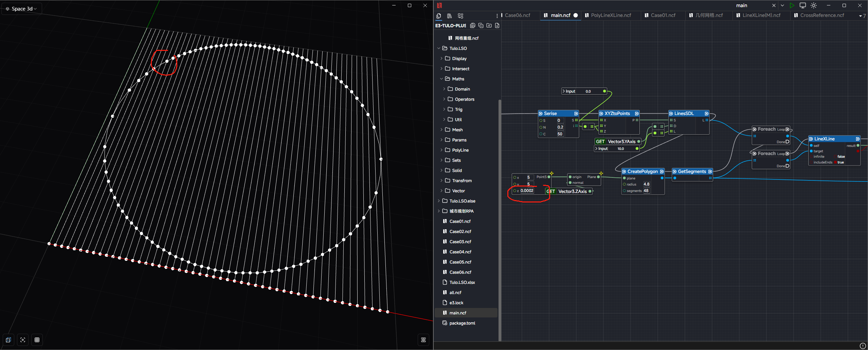Toggle the includeEnds checkbox on LineXLine node
868x350 pixels.
pos(835,162)
